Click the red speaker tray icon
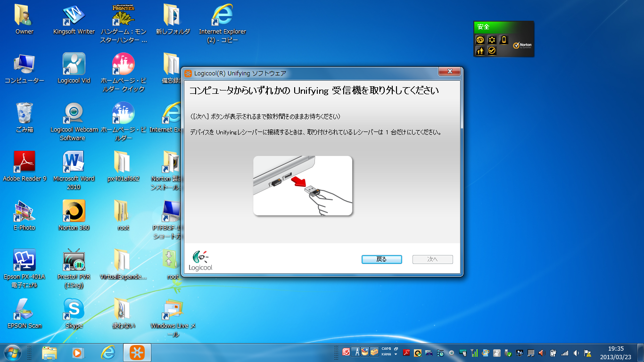 click(541, 353)
